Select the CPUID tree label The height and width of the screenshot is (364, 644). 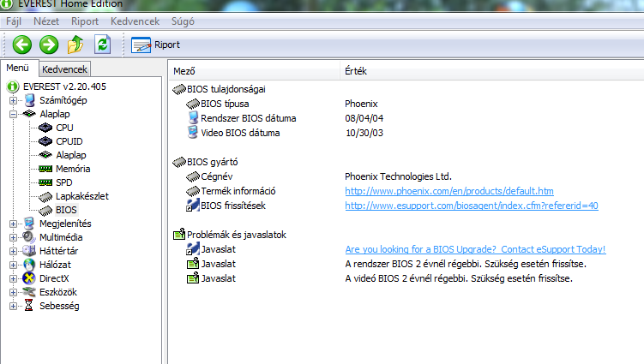coord(69,141)
